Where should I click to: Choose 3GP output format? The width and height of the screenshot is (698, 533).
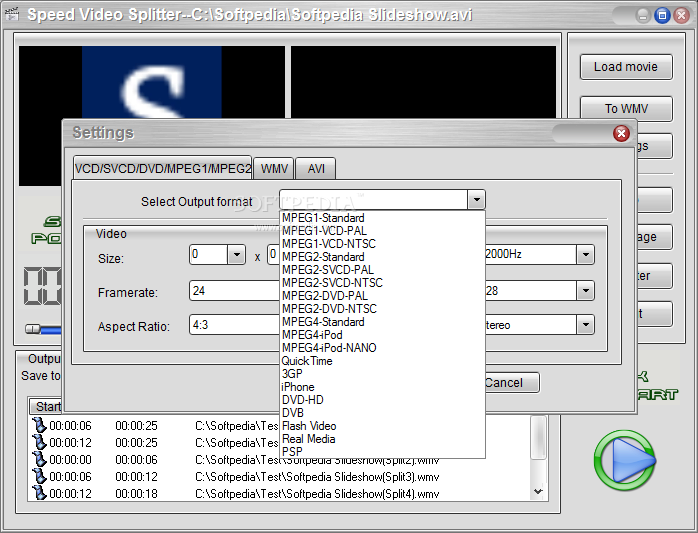383,374
